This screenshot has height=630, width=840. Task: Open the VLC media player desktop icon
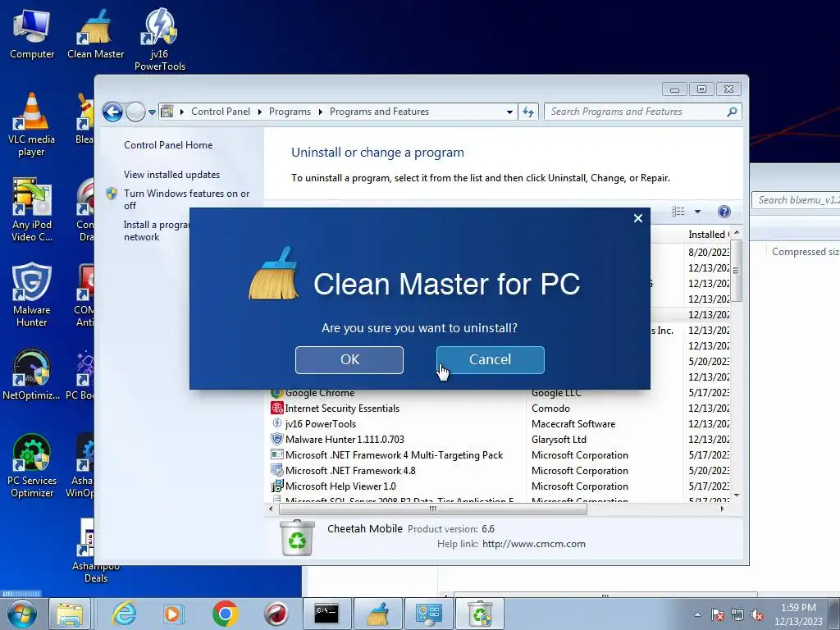tap(32, 125)
